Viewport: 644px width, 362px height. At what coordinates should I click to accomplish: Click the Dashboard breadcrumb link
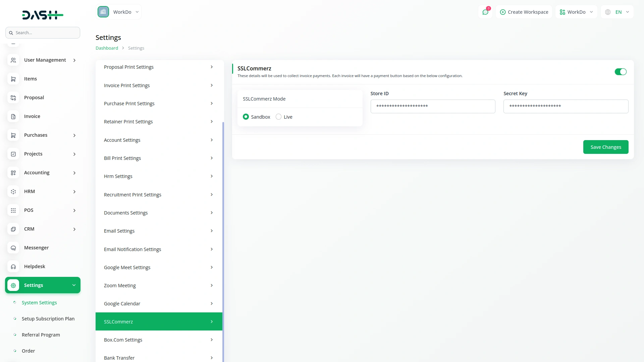107,48
